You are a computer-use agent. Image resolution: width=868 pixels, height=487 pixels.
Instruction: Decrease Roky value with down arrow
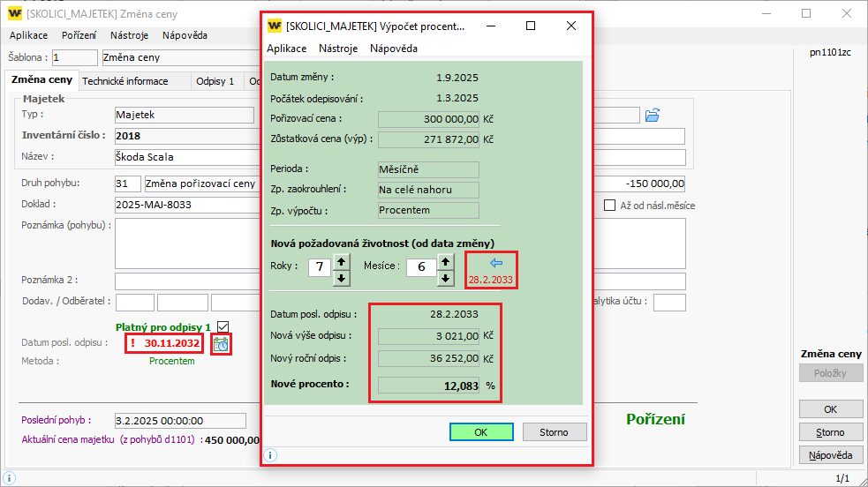(342, 277)
